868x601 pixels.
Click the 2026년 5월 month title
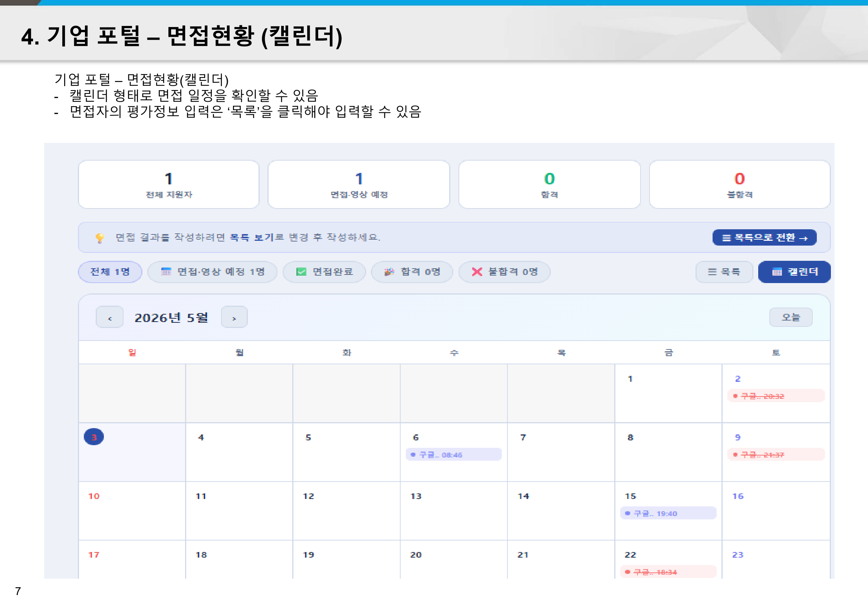[171, 318]
